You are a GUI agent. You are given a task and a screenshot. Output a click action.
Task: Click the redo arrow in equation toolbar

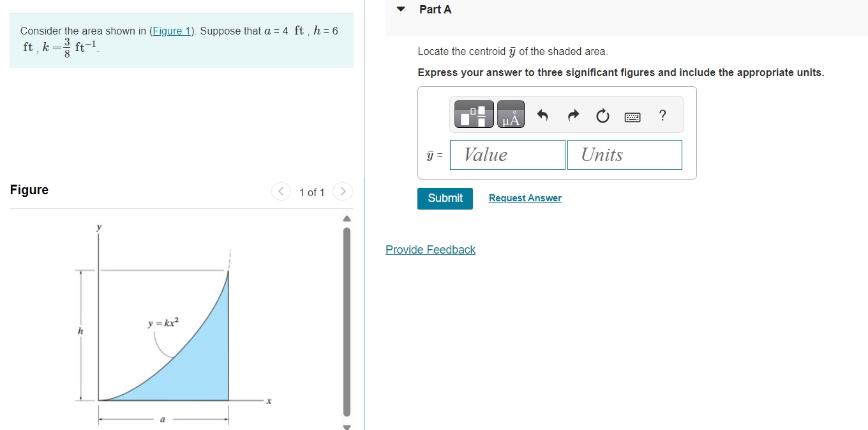(572, 115)
